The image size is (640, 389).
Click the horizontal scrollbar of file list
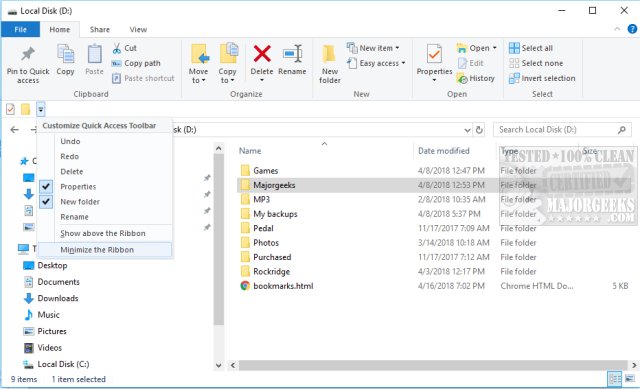click(x=433, y=365)
